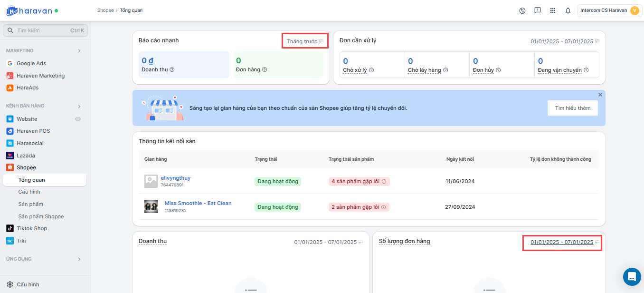
Task: Click Tìm hiểu thêm button
Action: click(573, 108)
